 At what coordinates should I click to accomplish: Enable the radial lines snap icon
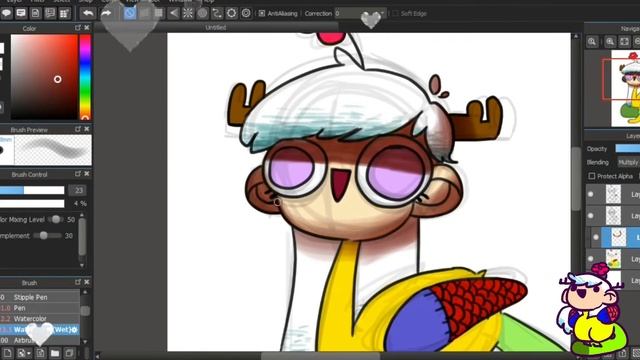188,13
